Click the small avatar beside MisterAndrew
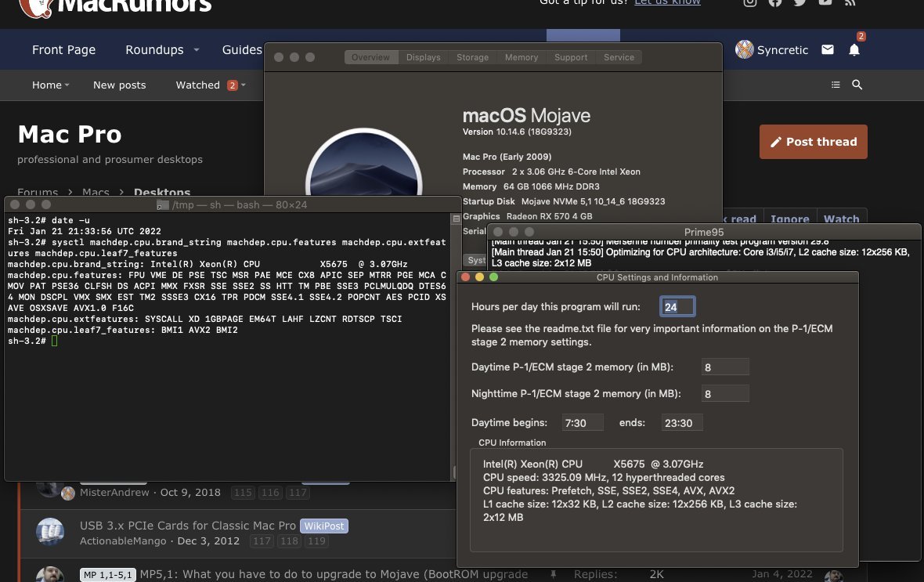The image size is (924, 582). click(68, 493)
